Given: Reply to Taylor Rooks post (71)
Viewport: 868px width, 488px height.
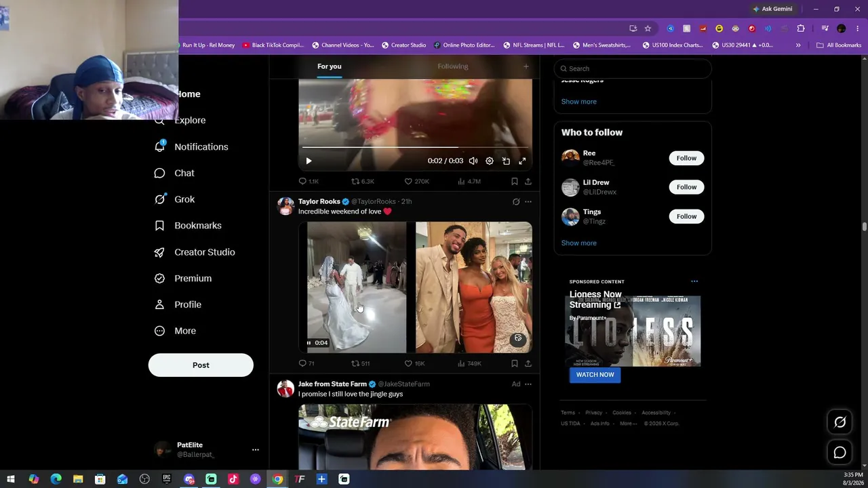Looking at the screenshot, I should [307, 364].
